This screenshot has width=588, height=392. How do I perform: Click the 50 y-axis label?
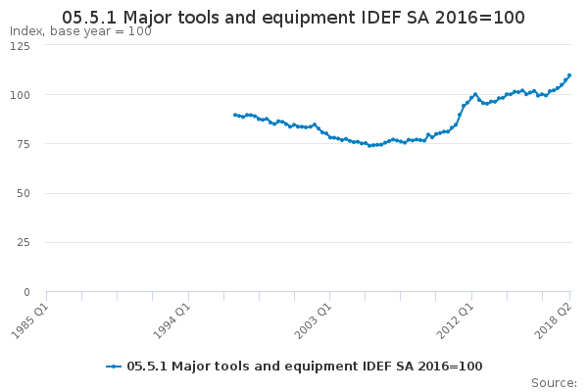click(x=24, y=194)
